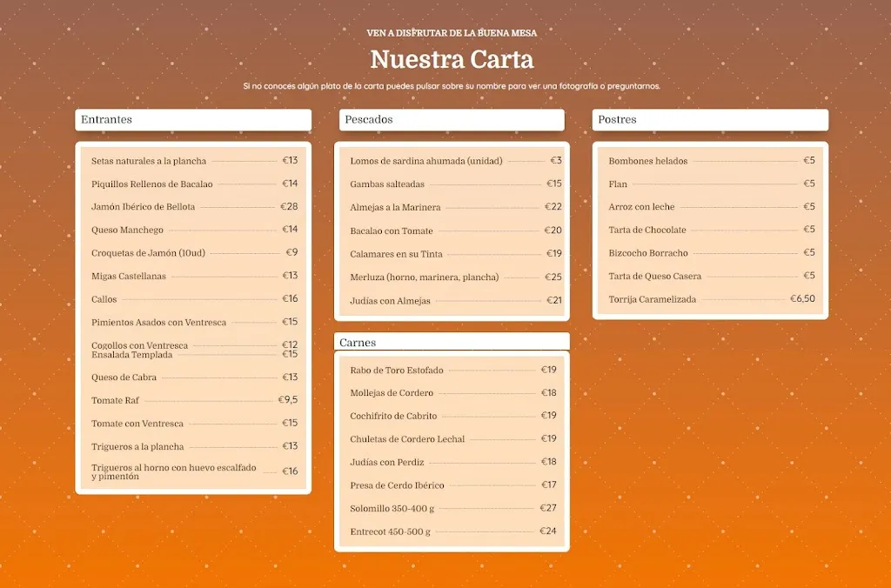
Task: Select Calamares en su Tinta
Action: [395, 253]
